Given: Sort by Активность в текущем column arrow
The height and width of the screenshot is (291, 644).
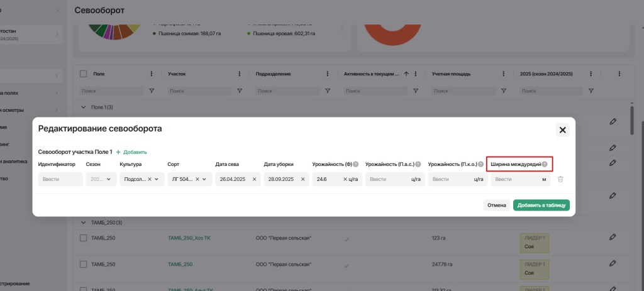Looking at the screenshot, I should tap(406, 74).
